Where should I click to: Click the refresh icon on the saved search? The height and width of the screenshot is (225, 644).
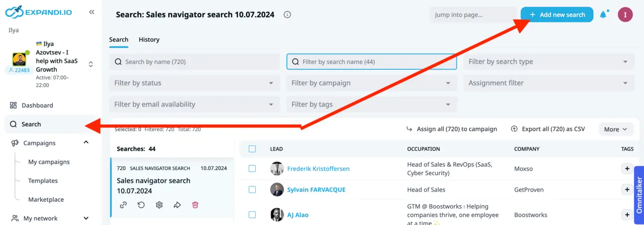(141, 205)
